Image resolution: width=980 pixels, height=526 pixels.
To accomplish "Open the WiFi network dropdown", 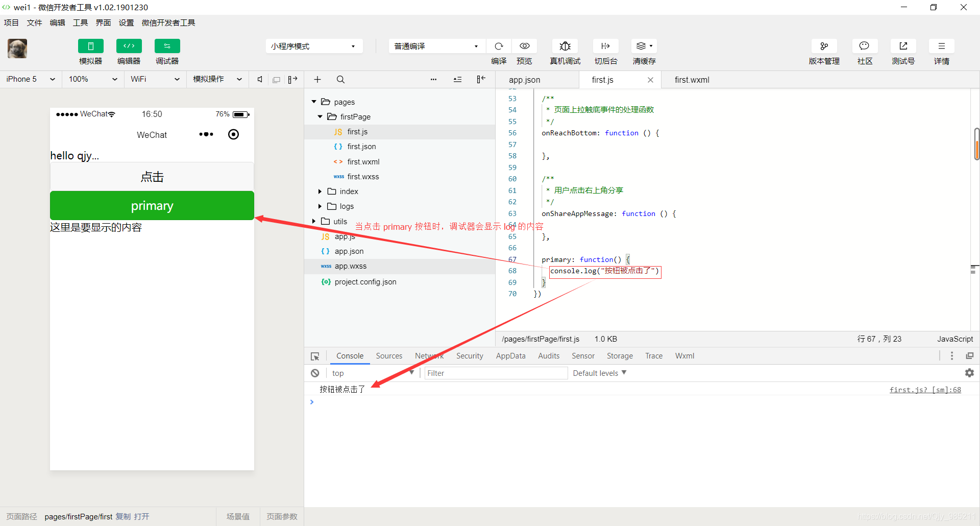I will [x=155, y=79].
